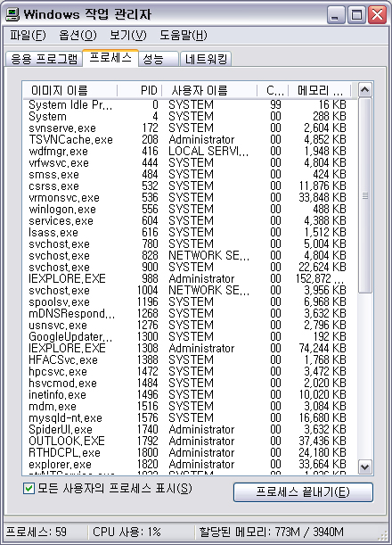Select the mDNSRespond... process row
The image size is (392, 545).
pos(189,313)
